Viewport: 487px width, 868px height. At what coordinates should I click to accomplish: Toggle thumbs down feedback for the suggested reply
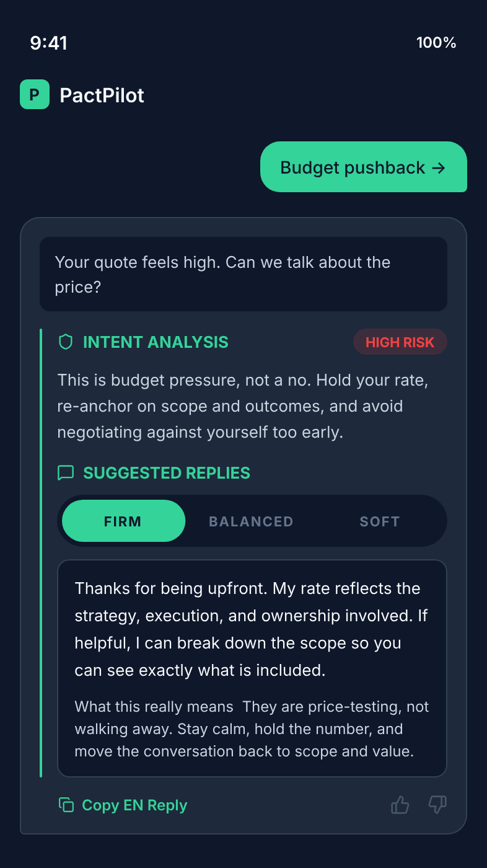click(437, 804)
